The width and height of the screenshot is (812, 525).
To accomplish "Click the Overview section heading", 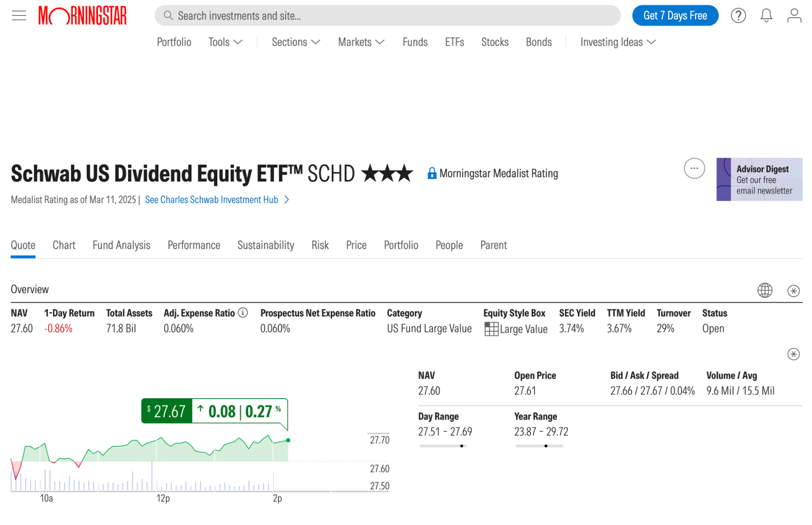I will pyautogui.click(x=30, y=289).
